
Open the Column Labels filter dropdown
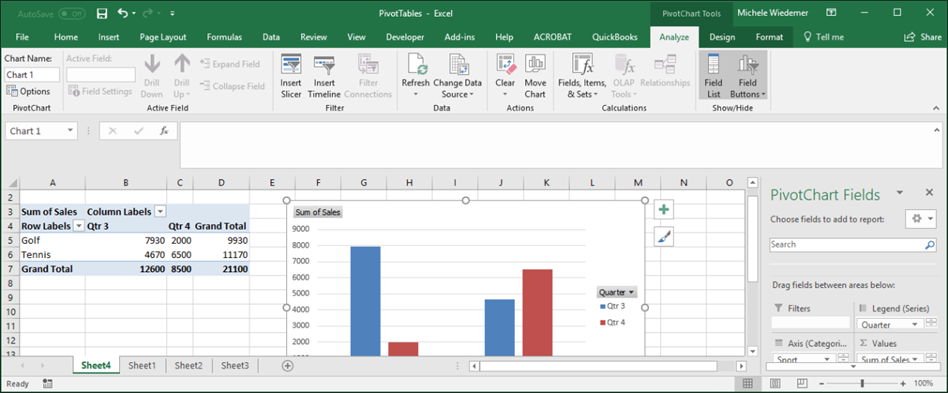coord(160,212)
